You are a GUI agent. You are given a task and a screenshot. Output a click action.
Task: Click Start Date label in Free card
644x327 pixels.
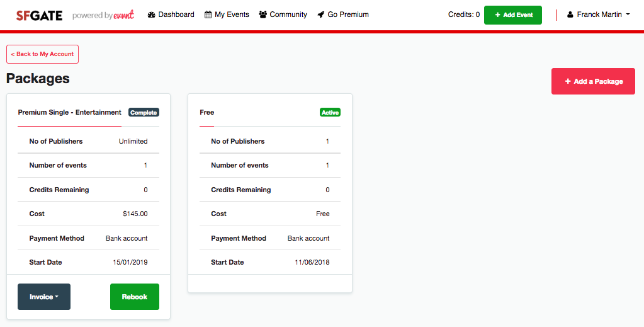pyautogui.click(x=227, y=262)
